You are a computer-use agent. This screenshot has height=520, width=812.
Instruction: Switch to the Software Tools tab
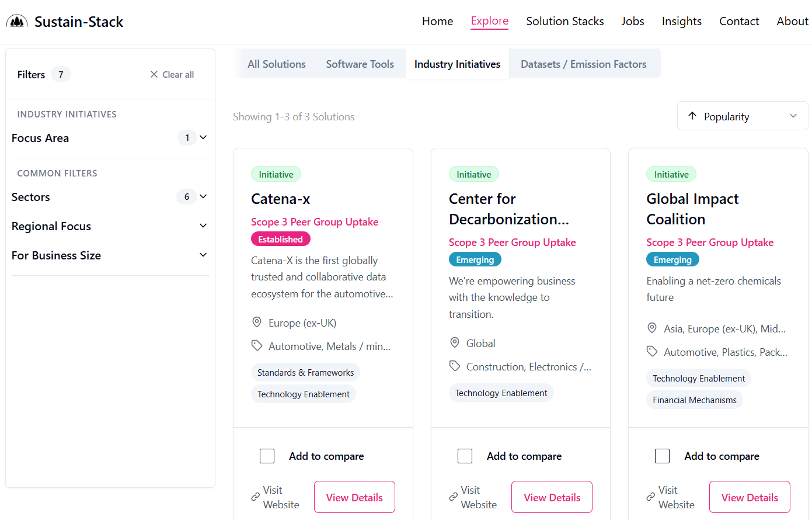pos(360,64)
